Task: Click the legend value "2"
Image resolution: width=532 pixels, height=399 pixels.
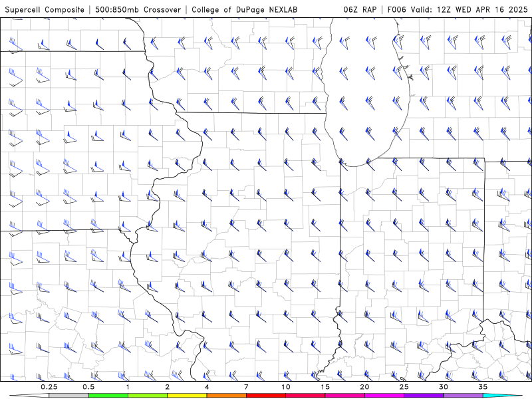Action: 168,387
